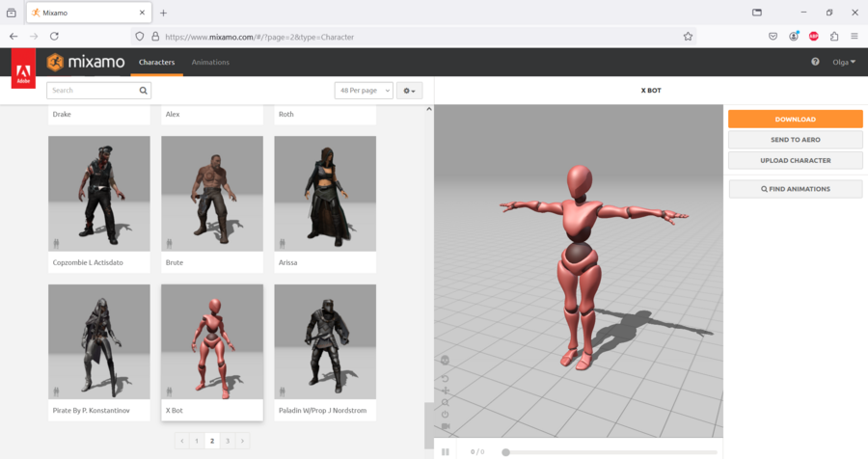Expand the gear settings dropdown

point(410,91)
